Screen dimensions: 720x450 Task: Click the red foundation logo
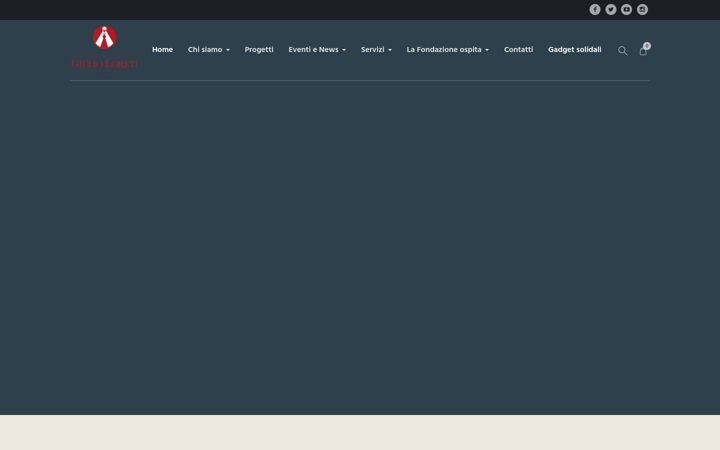[x=104, y=47]
